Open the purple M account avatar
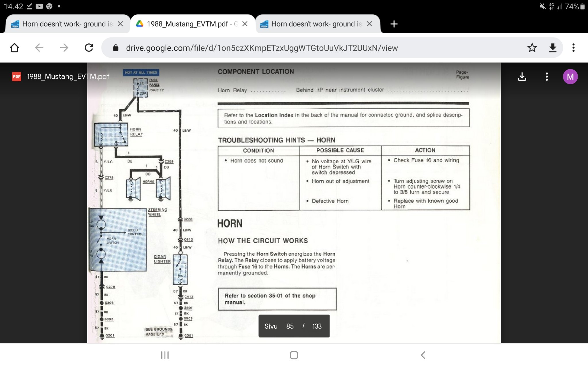Image resolution: width=588 pixels, height=368 pixels. tap(570, 77)
